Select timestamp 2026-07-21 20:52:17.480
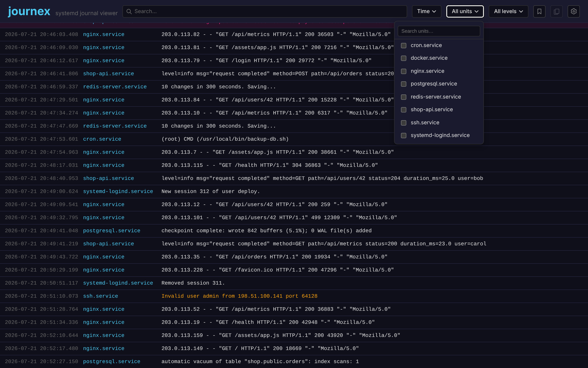The image size is (588, 368). [41, 349]
